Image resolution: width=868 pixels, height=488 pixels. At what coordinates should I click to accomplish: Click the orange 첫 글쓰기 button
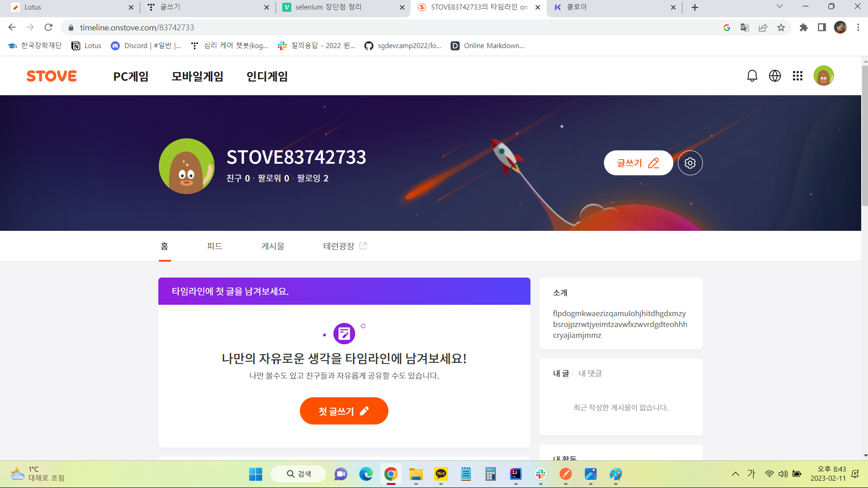(344, 411)
